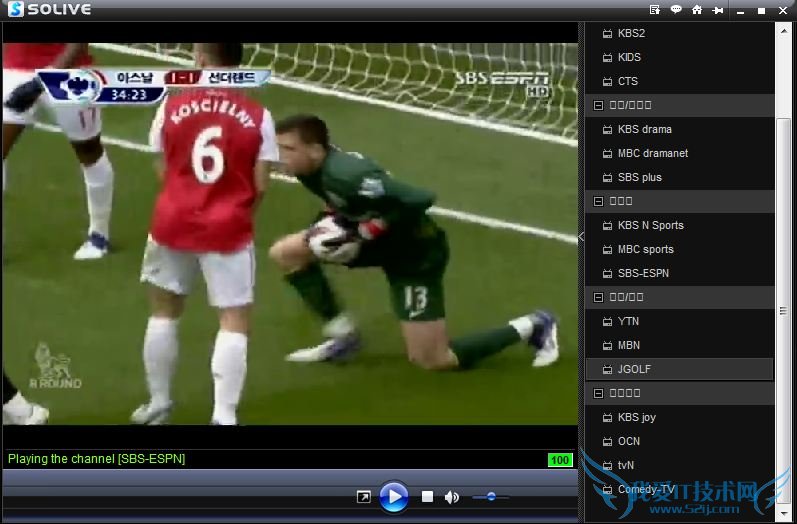Screen dimensions: 797x524
Task: Open the tvN channel
Action: click(x=679, y=465)
